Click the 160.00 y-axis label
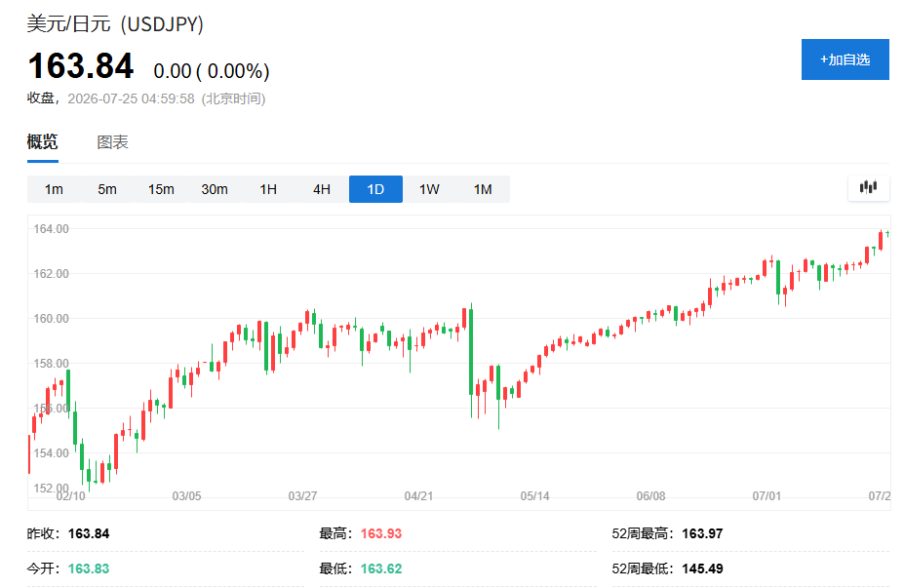Viewport: 904px width, 588px height. [51, 319]
